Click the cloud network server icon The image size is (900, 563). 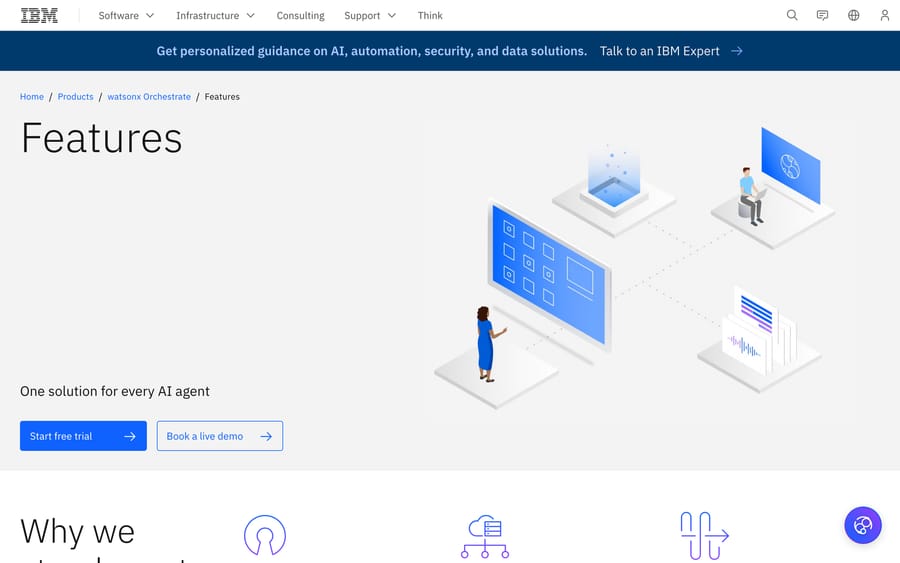[x=485, y=537]
